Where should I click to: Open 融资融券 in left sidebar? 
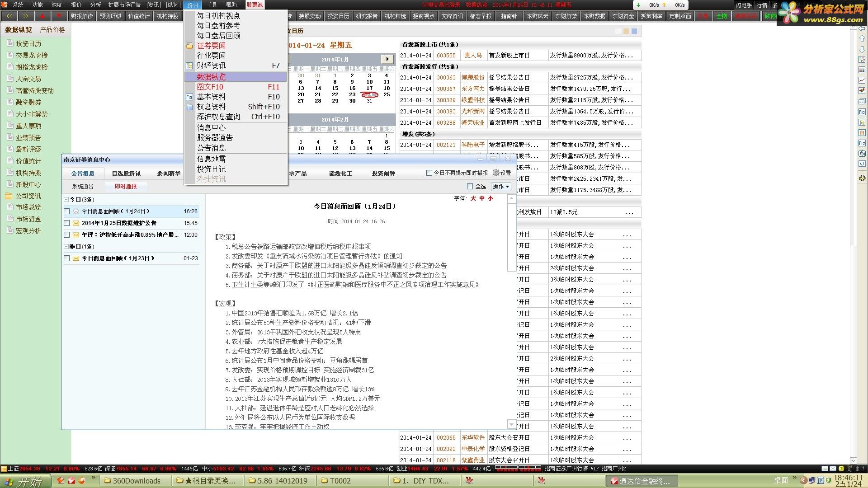click(x=28, y=103)
